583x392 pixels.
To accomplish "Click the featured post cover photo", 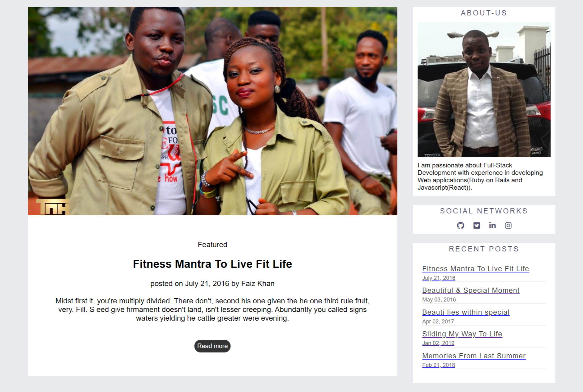I will click(212, 111).
